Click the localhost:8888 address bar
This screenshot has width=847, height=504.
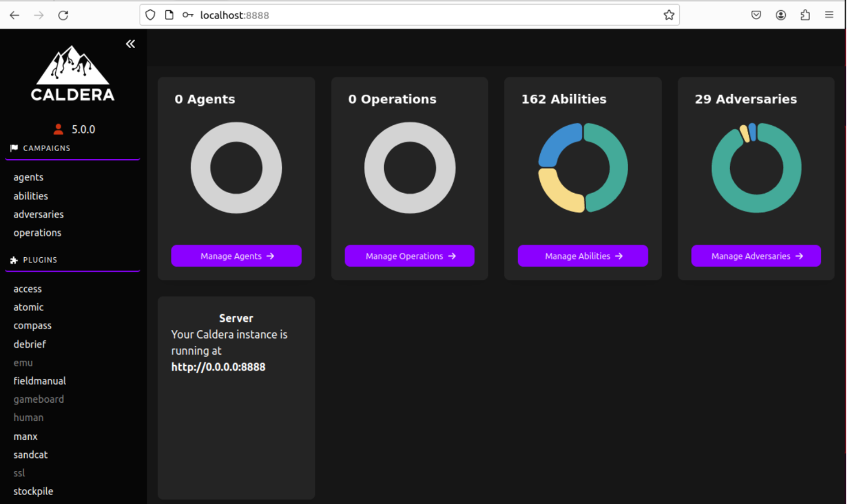coord(409,15)
